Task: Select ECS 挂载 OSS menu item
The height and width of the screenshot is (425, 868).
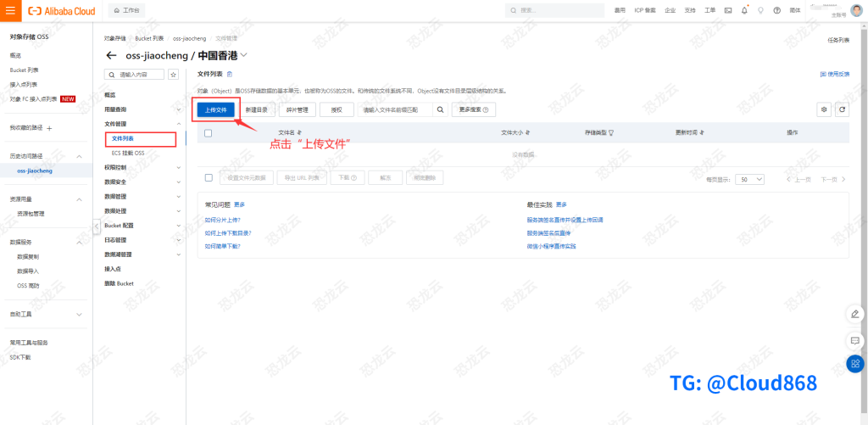Action: [128, 153]
